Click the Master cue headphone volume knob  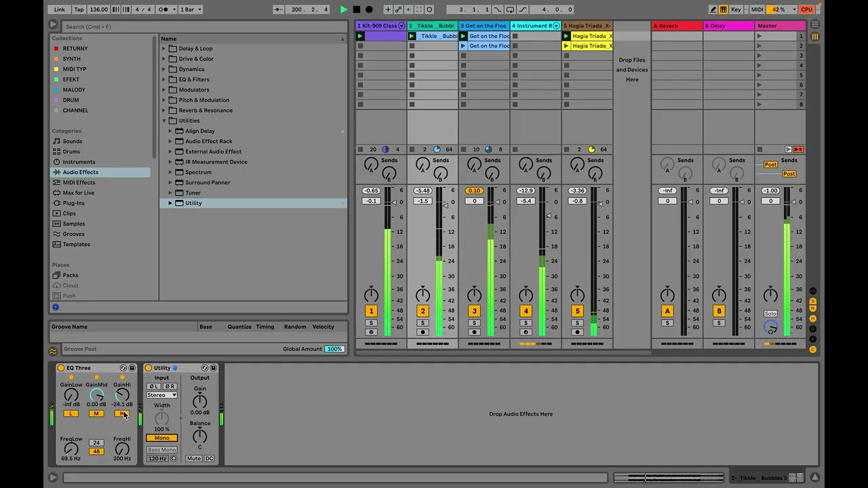point(770,327)
